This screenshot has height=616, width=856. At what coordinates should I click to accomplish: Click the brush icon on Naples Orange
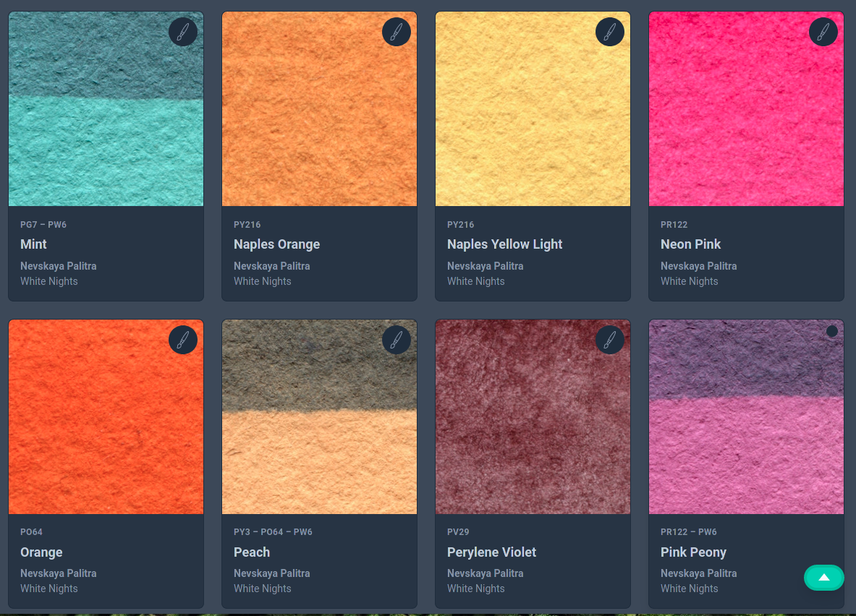tap(397, 32)
